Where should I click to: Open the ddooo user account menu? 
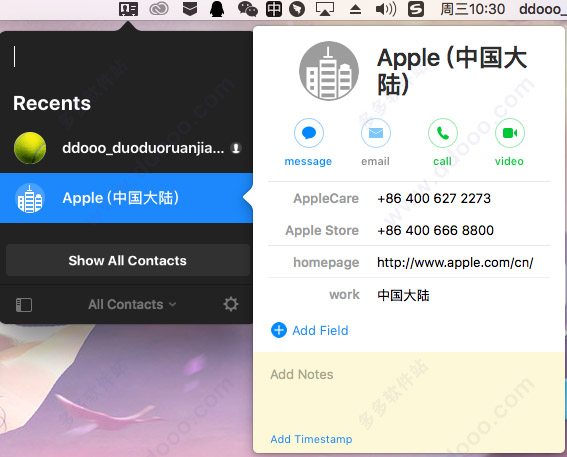pos(542,9)
